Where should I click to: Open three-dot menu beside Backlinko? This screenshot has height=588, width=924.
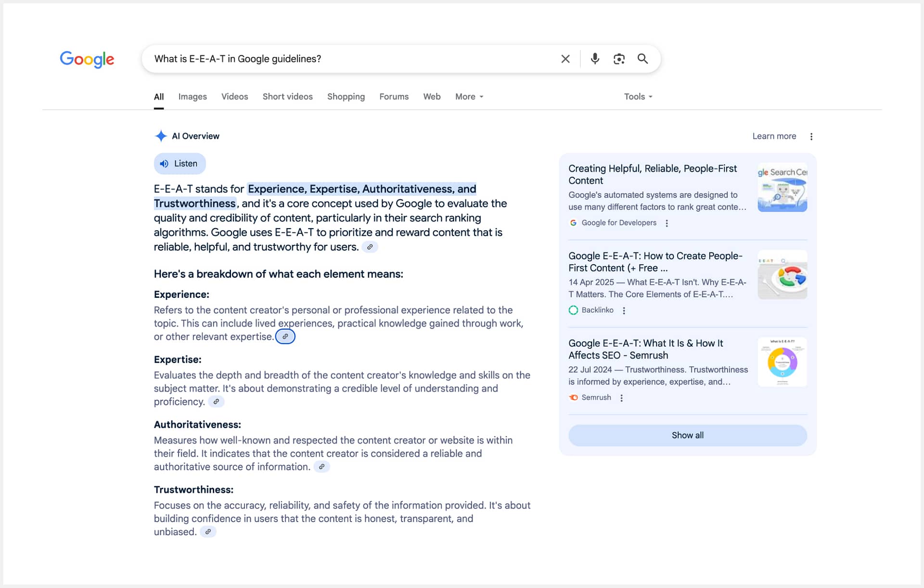click(x=624, y=311)
